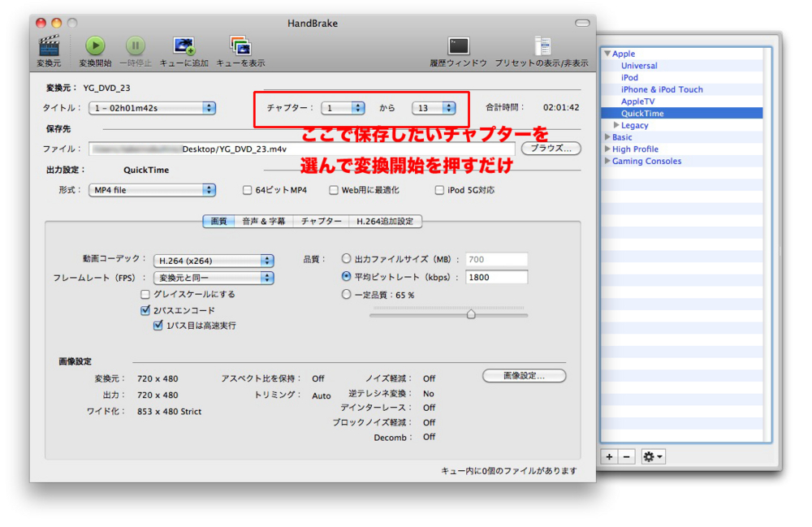812x527 pixels.
Task: Uncheck 2パスエンコード checkbox
Action: 145,310
